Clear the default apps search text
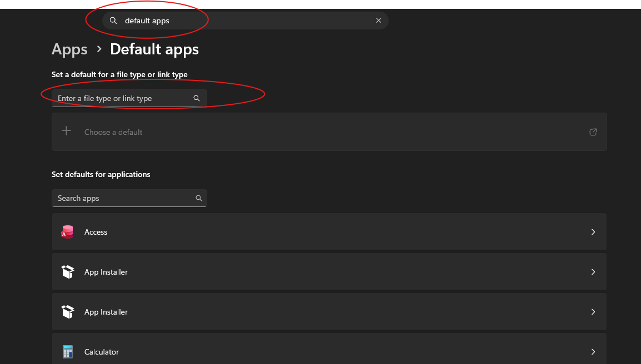641x364 pixels. click(x=379, y=21)
